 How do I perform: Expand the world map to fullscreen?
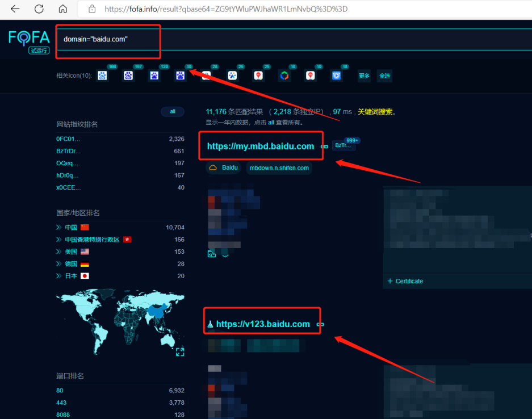pos(180,352)
